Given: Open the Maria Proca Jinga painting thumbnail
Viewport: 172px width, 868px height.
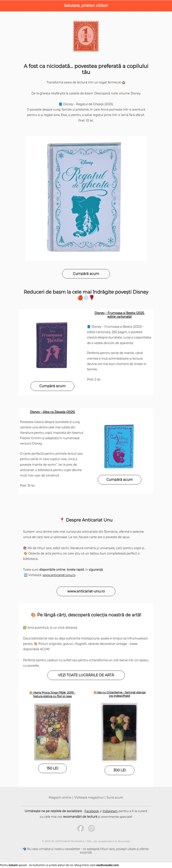Looking at the screenshot, I should 52,731.
